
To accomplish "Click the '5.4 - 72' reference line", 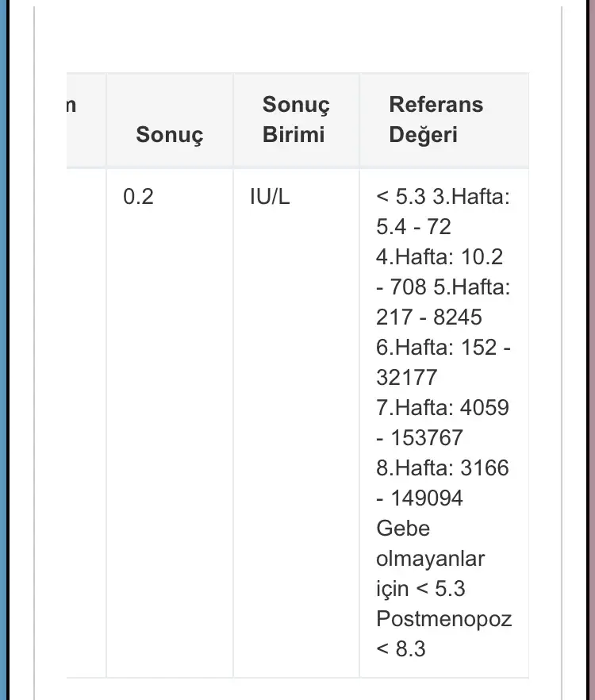I will point(413,227).
